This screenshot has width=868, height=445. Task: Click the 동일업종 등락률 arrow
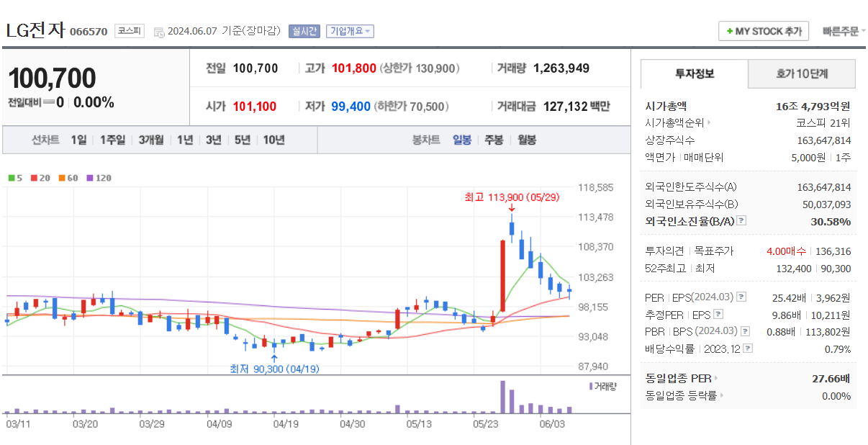(722, 395)
